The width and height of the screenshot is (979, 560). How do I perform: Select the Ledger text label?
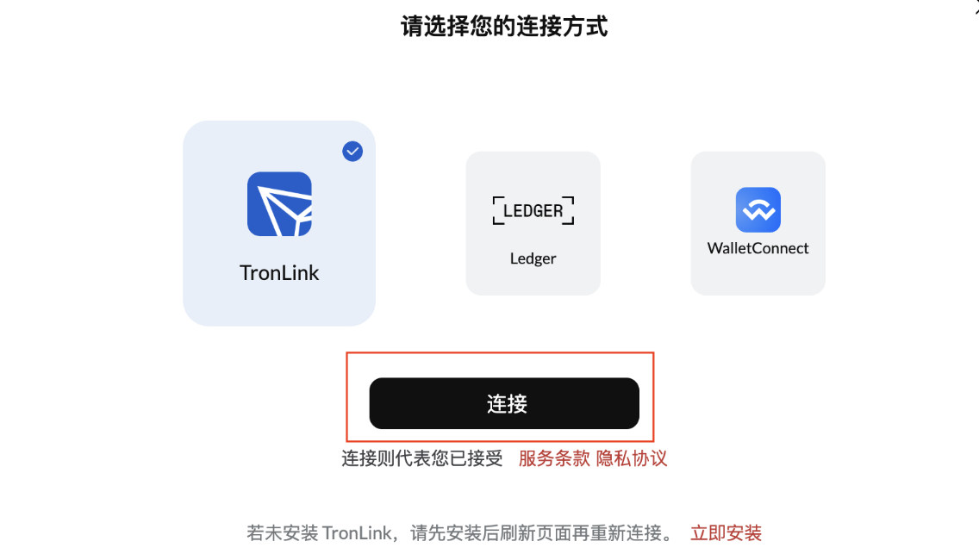533,258
